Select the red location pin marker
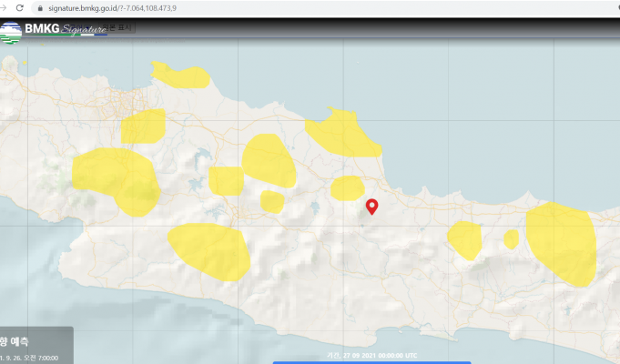620x364 pixels. 371,207
